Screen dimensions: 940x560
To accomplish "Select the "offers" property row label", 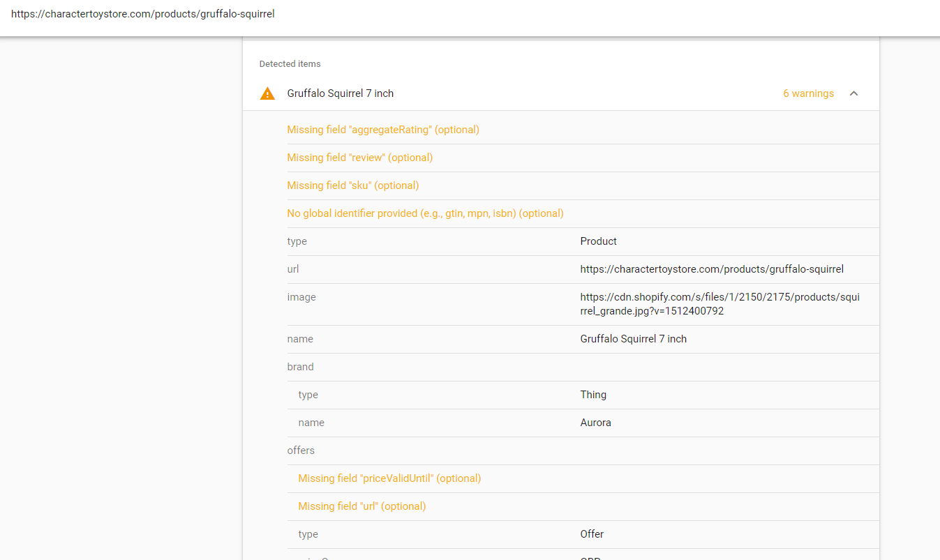I will [301, 451].
